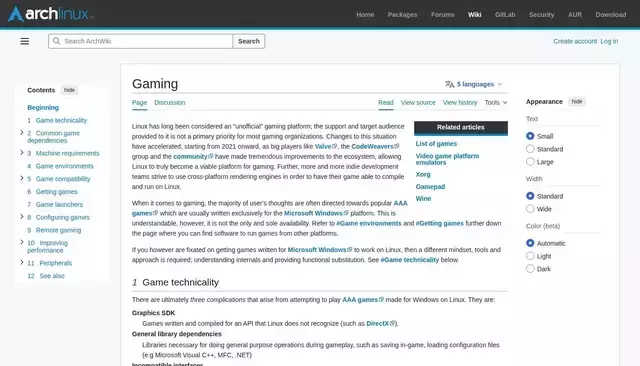Click external link icon after community
The height and width of the screenshot is (366, 640).
coord(211,156)
